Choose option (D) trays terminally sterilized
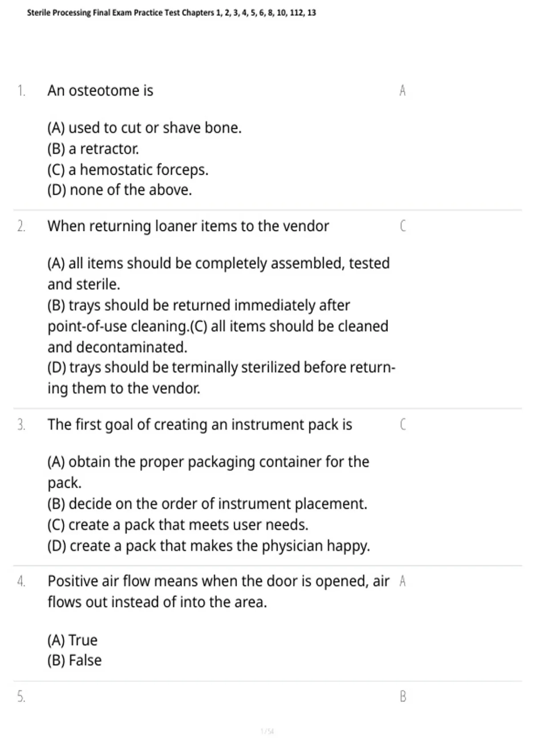Screen dimensions: 534x756 pyautogui.click(x=221, y=378)
